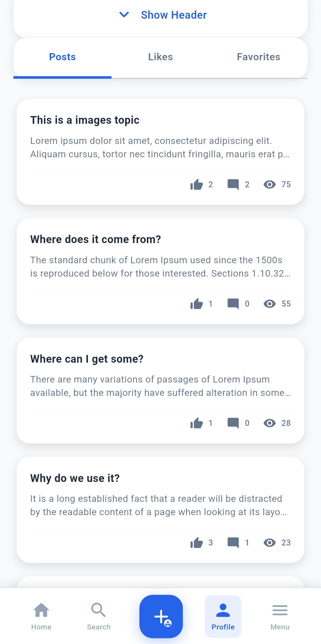This screenshot has height=644, width=321.
Task: Open comments on 'This is a images topic'
Action: click(233, 185)
